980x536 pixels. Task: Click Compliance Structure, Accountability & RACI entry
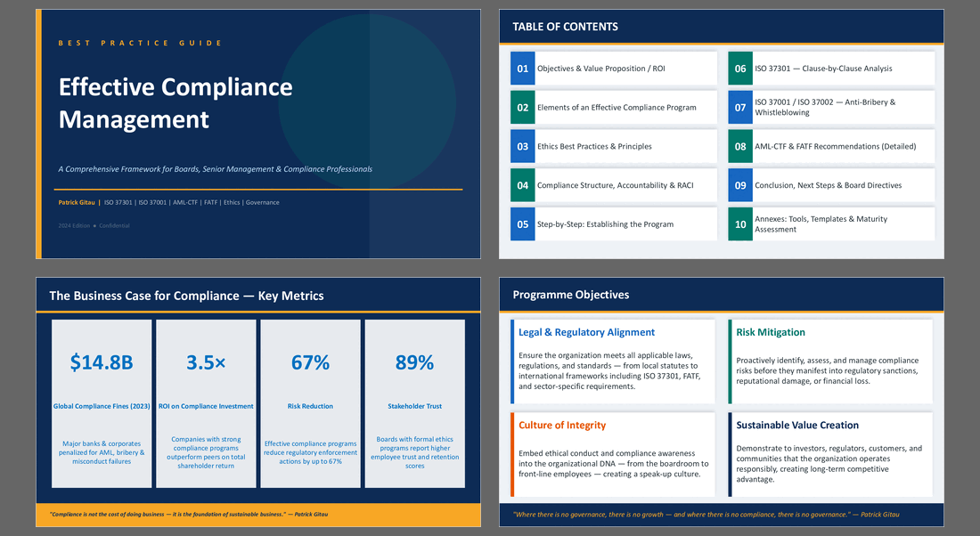click(x=615, y=185)
